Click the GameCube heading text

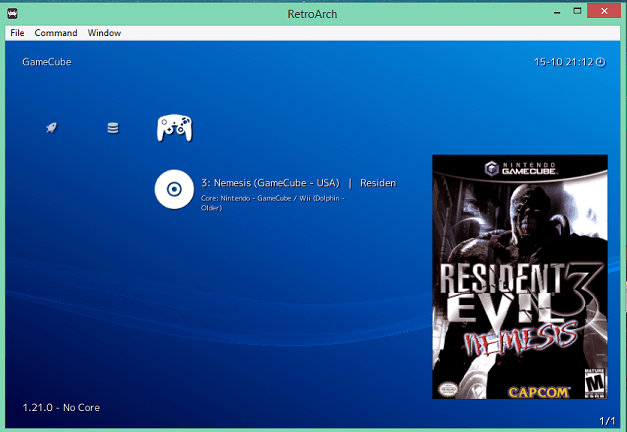[46, 62]
